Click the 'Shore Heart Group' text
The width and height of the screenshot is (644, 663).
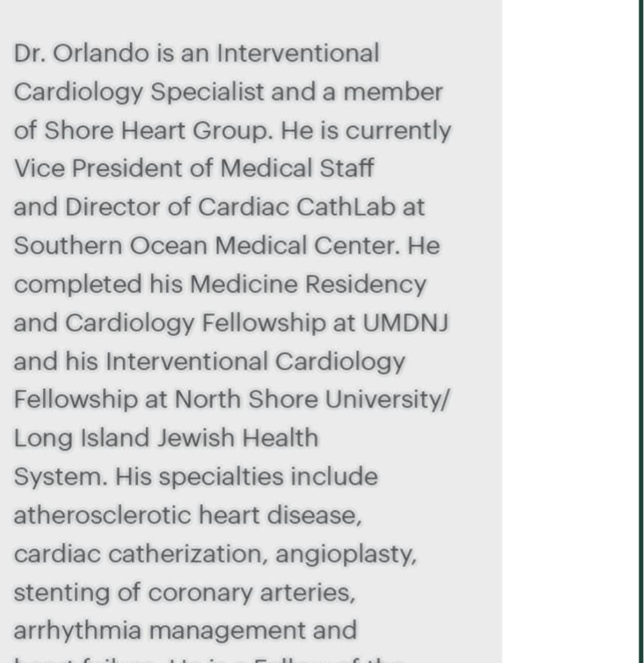click(157, 130)
